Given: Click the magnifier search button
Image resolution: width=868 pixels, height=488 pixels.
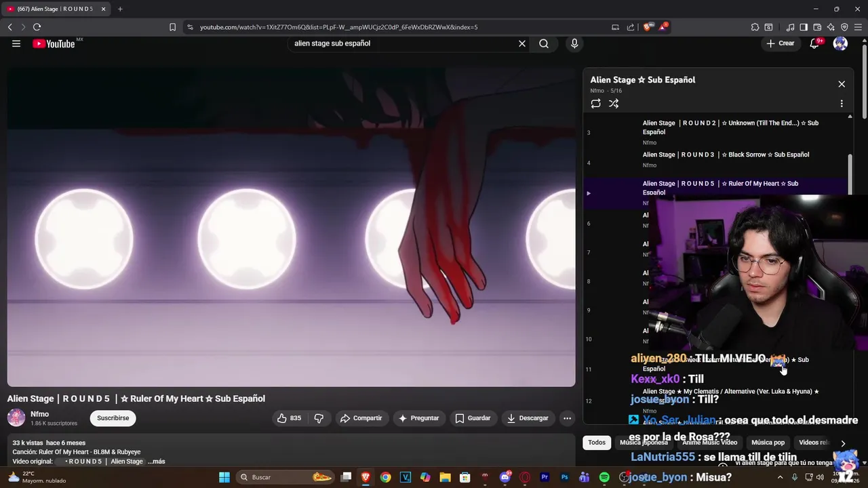Looking at the screenshot, I should [544, 43].
